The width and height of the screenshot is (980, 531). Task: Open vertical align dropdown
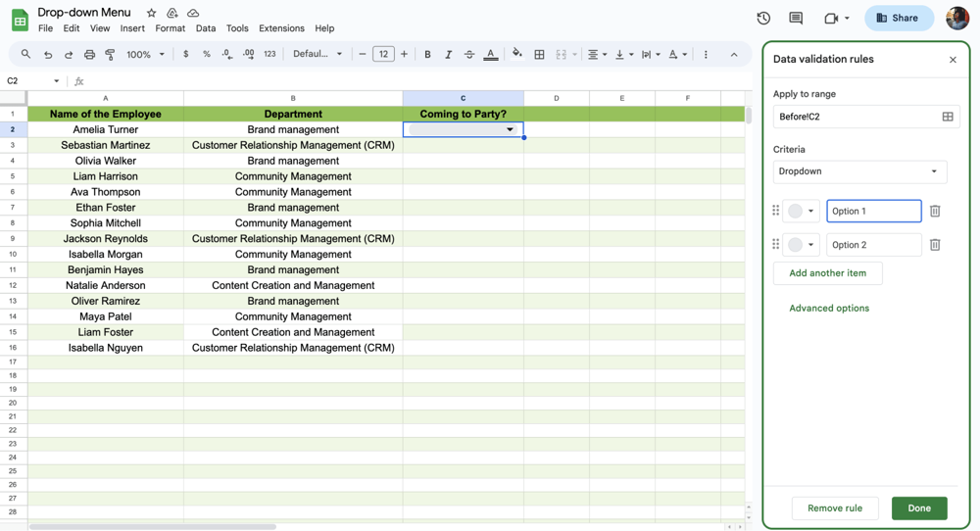pyautogui.click(x=623, y=54)
